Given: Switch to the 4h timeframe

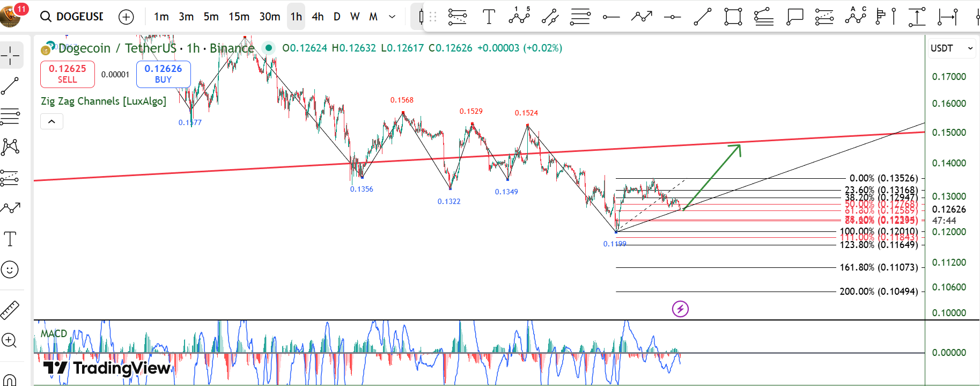Looking at the screenshot, I should click(318, 17).
